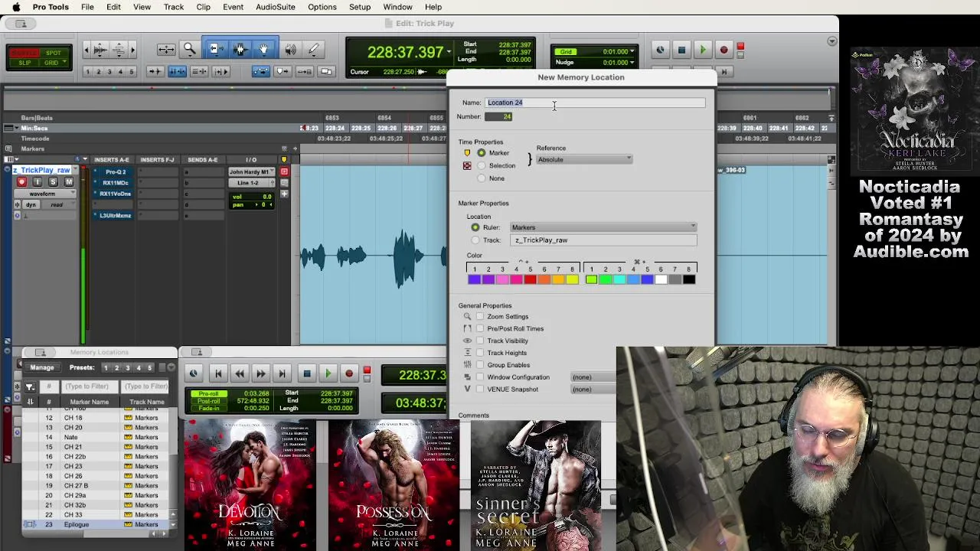Click Manage in Memory Locations window

(x=42, y=367)
